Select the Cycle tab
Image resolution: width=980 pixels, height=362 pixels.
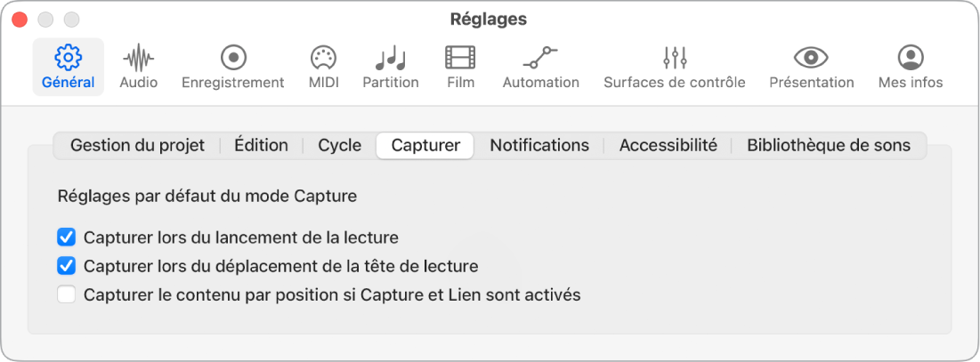coord(339,145)
